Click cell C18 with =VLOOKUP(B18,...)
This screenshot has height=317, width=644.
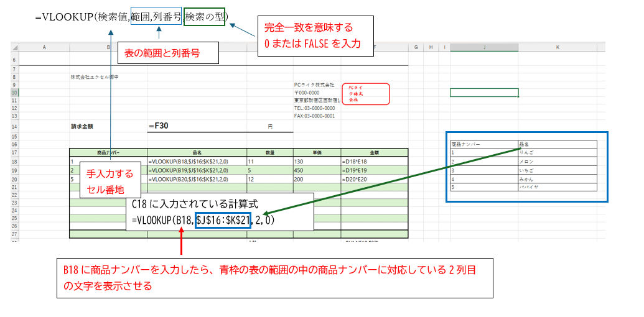[197, 162]
